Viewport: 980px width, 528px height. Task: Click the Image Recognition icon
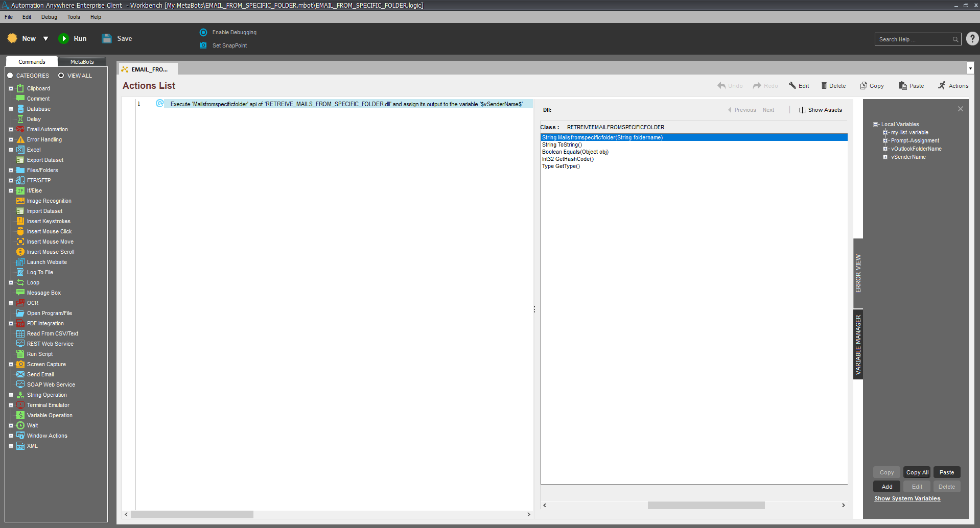coord(20,201)
